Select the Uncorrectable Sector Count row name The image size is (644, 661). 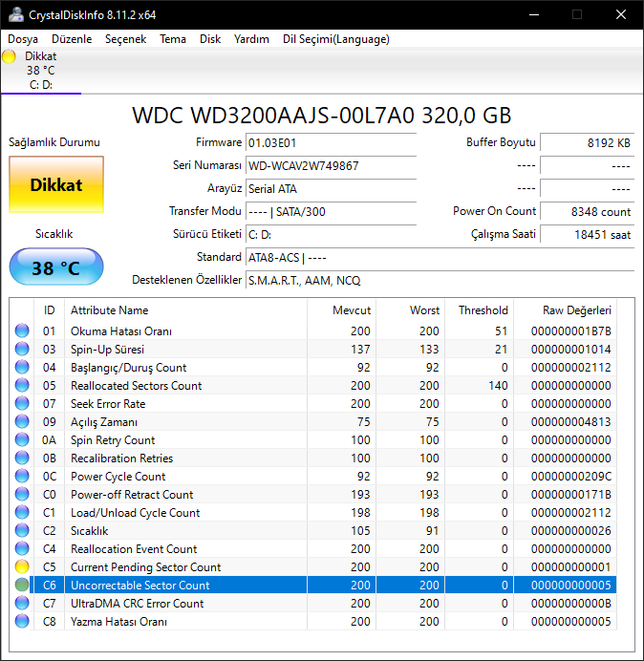click(140, 586)
